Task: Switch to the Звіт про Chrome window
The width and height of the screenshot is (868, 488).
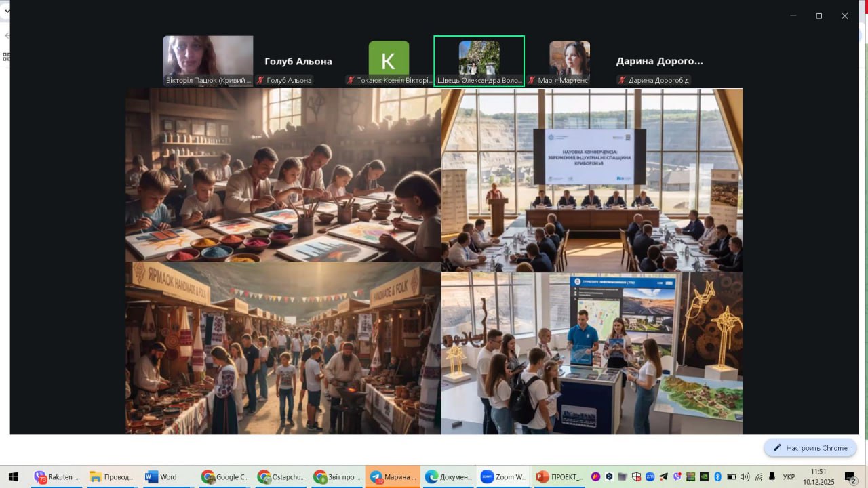Action: click(336, 476)
